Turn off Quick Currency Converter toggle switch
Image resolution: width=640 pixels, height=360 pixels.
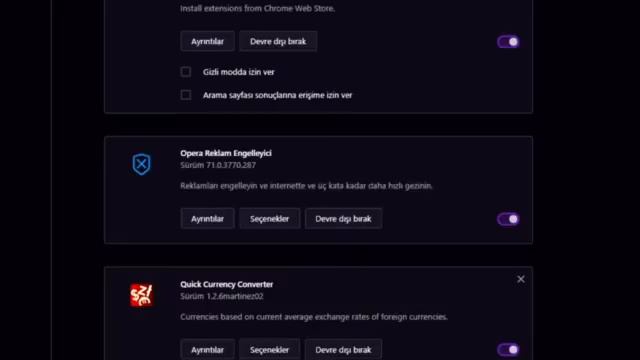(508, 350)
